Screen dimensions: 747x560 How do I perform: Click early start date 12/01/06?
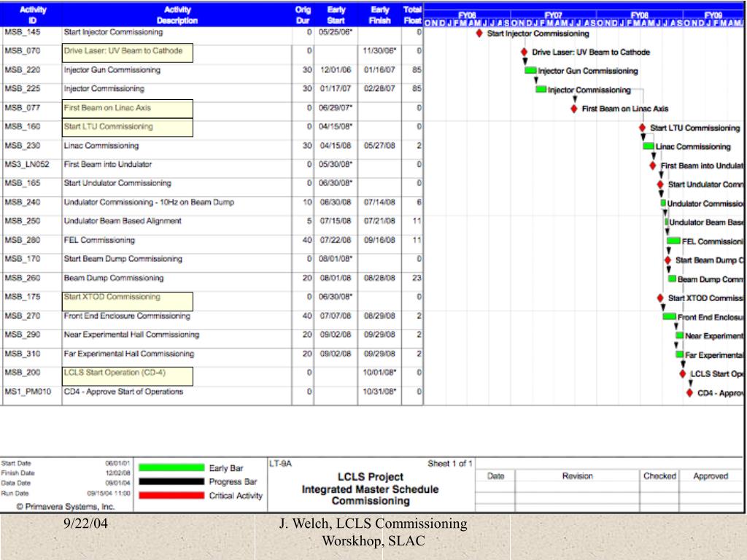pyautogui.click(x=336, y=69)
